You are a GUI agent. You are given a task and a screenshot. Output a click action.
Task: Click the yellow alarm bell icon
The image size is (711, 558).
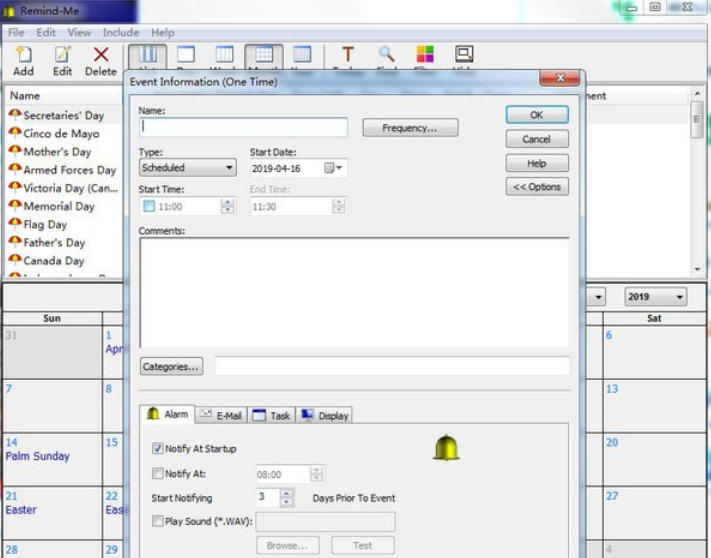[x=446, y=448]
